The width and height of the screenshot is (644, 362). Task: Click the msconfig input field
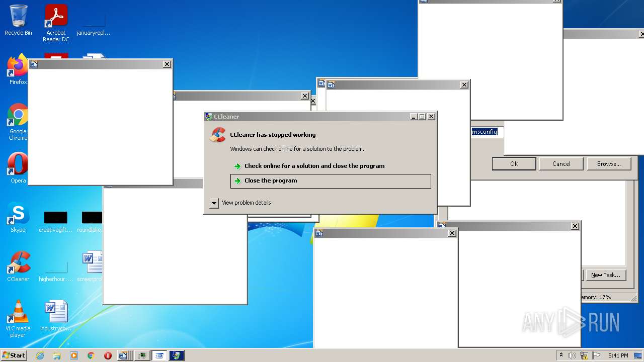pos(487,132)
